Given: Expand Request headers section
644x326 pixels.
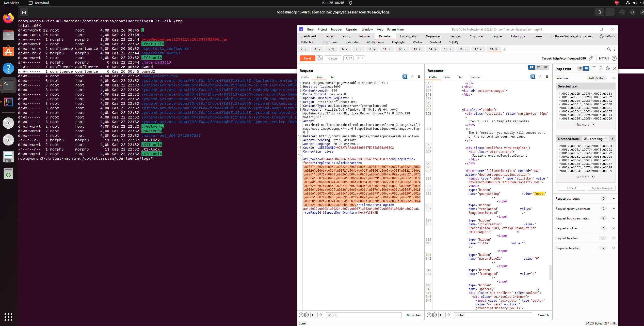Looking at the screenshot, I should click(x=614, y=238).
